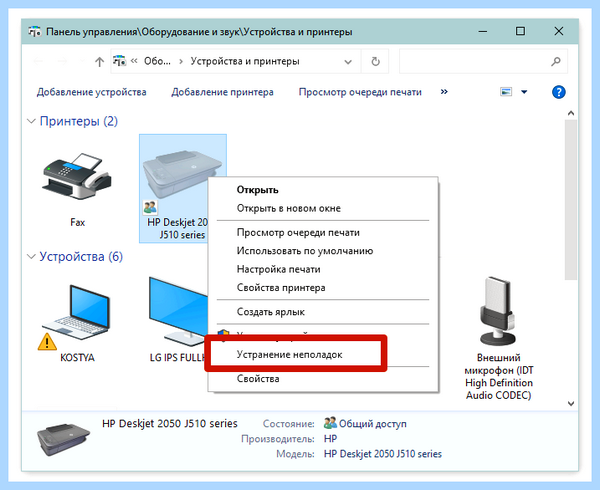The width and height of the screenshot is (600, 490).
Task: Click the HP manufacturer value
Action: tap(330, 439)
